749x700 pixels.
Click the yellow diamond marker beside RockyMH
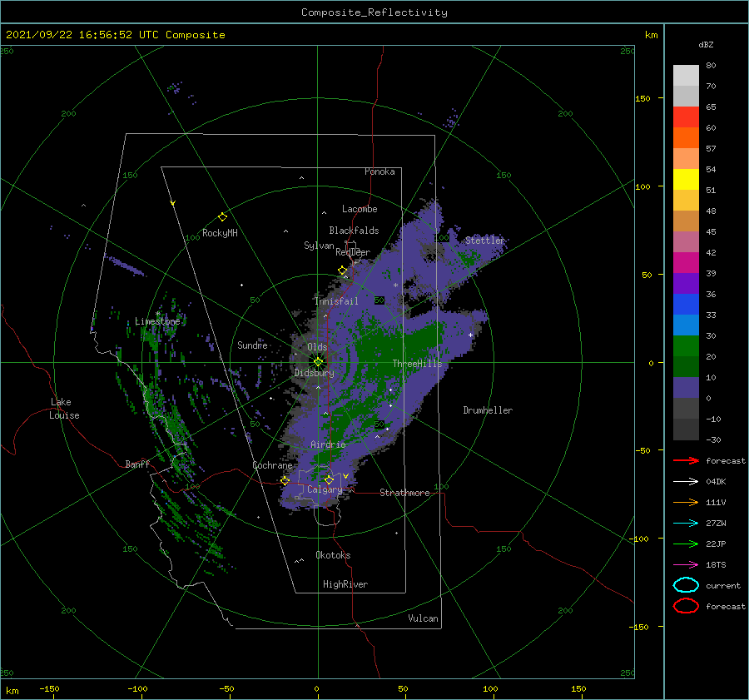coord(222,217)
